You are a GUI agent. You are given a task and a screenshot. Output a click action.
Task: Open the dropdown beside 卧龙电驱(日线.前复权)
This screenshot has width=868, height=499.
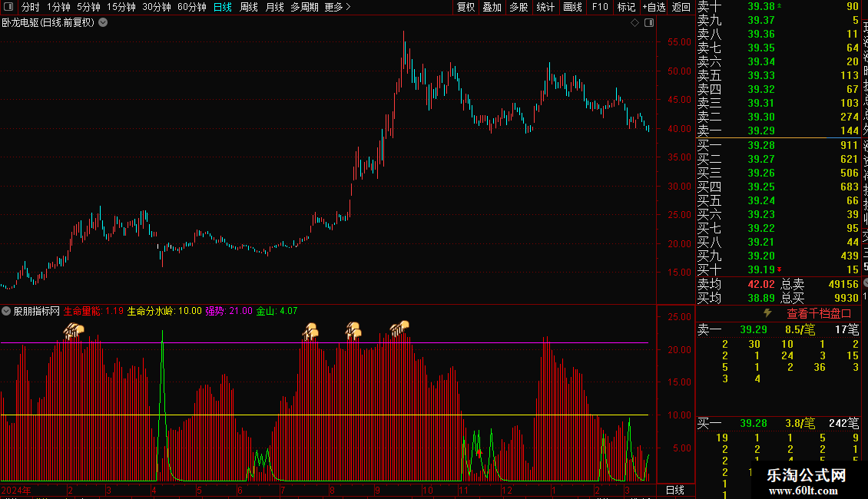point(103,23)
